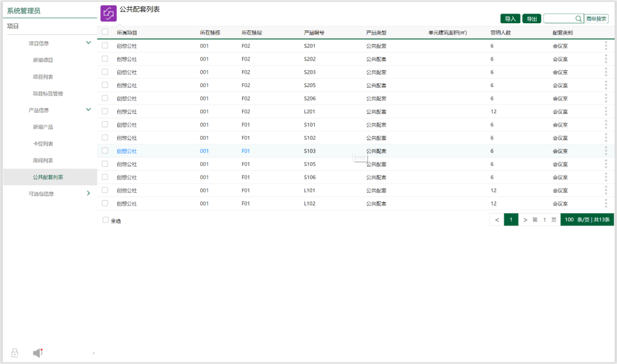Image resolution: width=617 pixels, height=364 pixels.
Task: Open more actions for row S105
Action: 606,164
